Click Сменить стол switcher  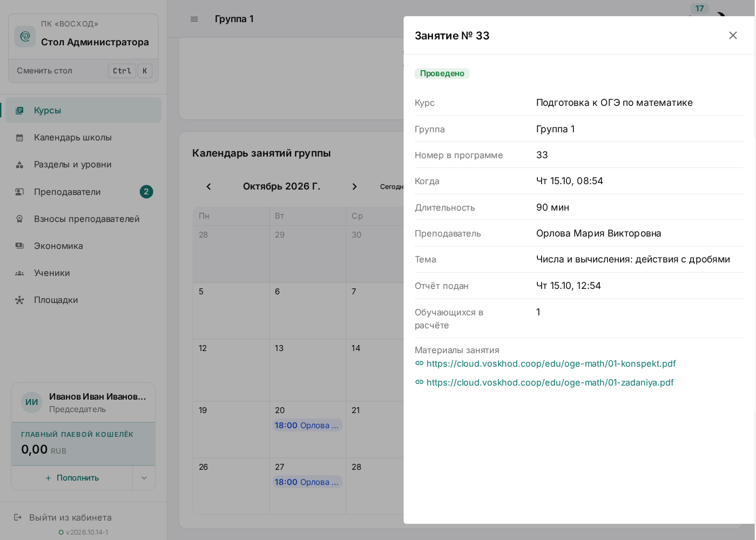pyautogui.click(x=84, y=71)
